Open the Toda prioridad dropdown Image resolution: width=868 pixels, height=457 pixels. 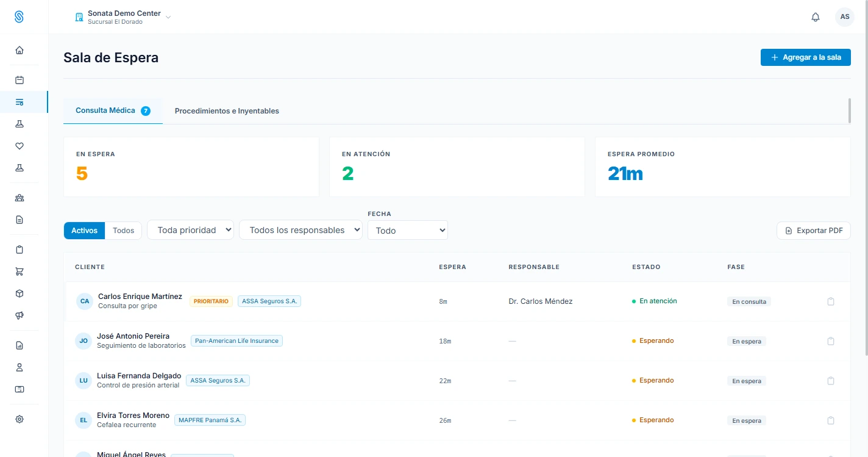[191, 230]
